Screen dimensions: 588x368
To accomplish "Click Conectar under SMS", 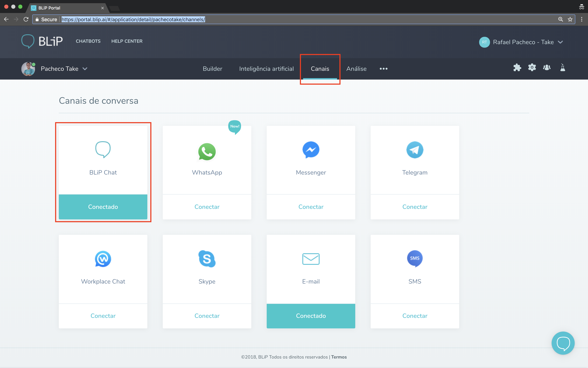I will (415, 316).
